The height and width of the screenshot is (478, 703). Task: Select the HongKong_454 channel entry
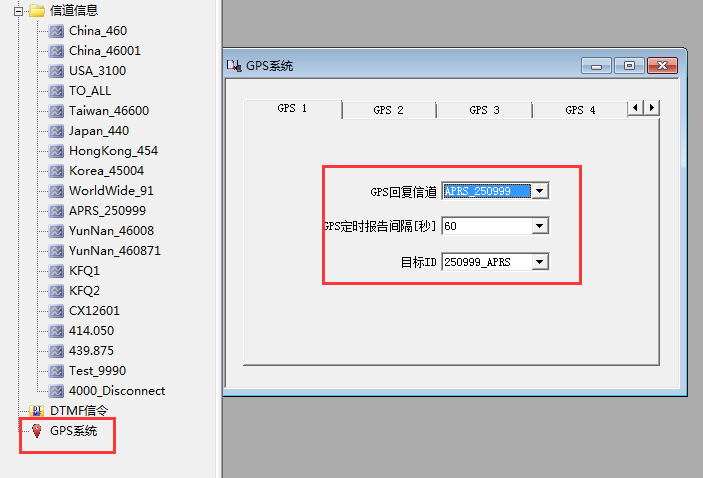pos(113,151)
